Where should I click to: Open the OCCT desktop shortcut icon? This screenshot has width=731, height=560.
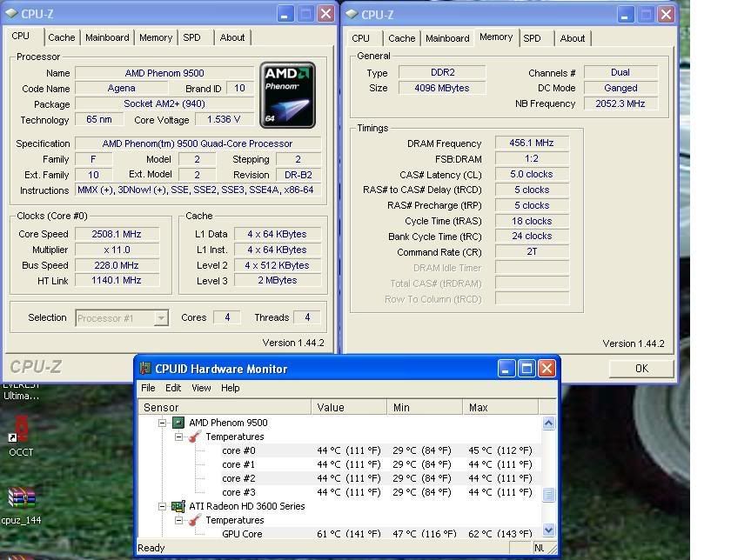21,429
